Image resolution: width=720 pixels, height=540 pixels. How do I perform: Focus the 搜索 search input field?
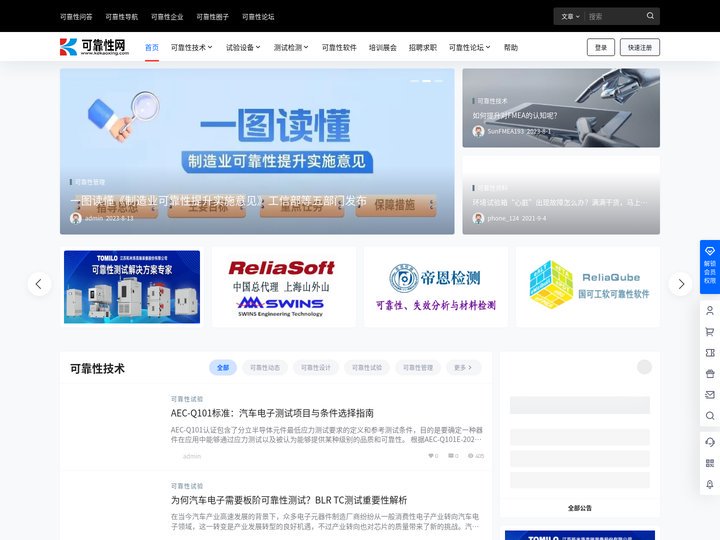613,17
